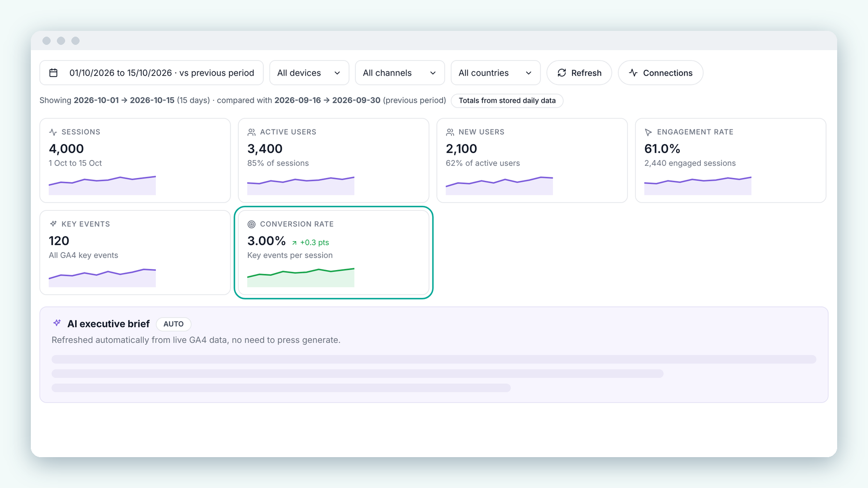Click the Refresh button
This screenshot has height=488, width=868.
click(x=579, y=73)
